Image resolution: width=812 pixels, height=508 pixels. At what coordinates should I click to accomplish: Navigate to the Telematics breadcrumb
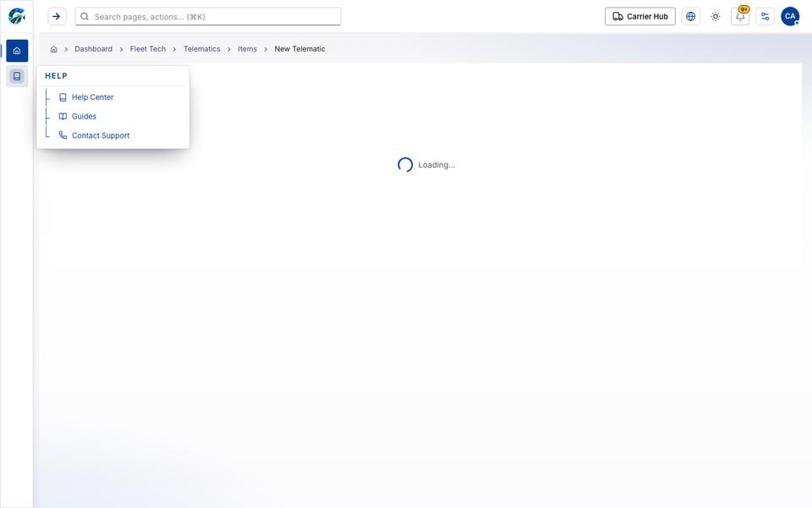pos(202,49)
